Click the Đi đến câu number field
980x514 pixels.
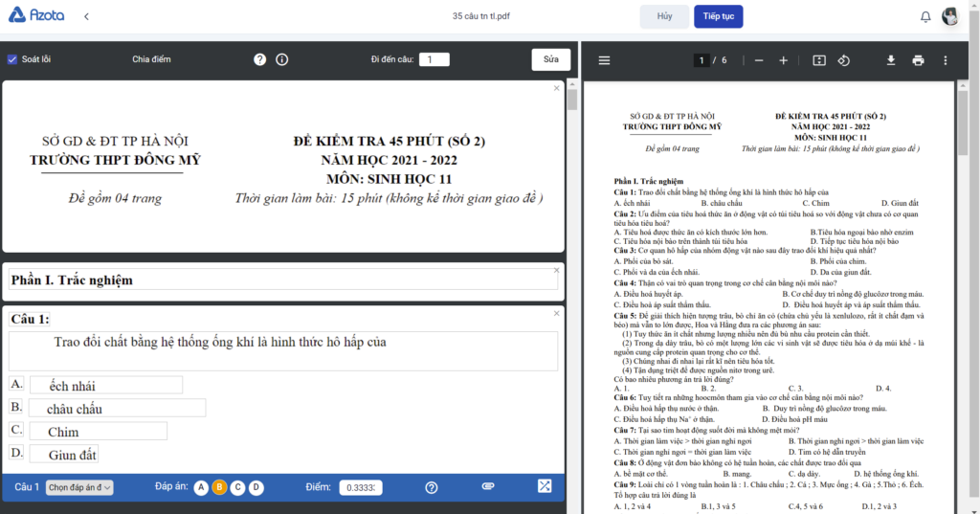434,59
